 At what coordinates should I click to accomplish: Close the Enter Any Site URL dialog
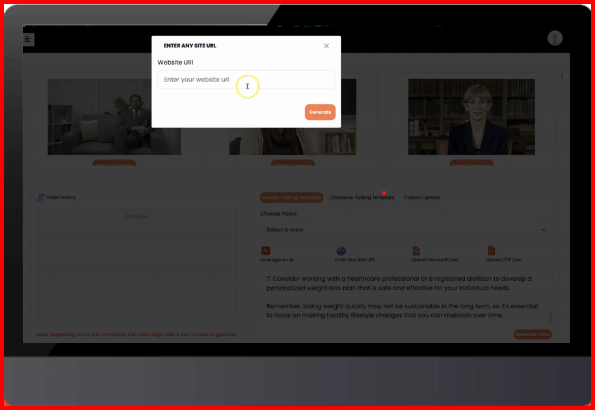[x=326, y=46]
